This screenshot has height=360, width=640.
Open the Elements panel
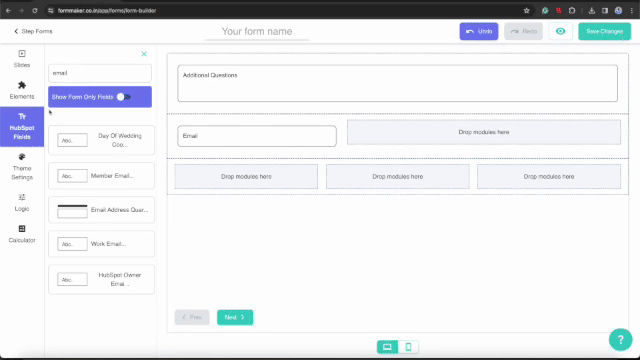[x=22, y=90]
